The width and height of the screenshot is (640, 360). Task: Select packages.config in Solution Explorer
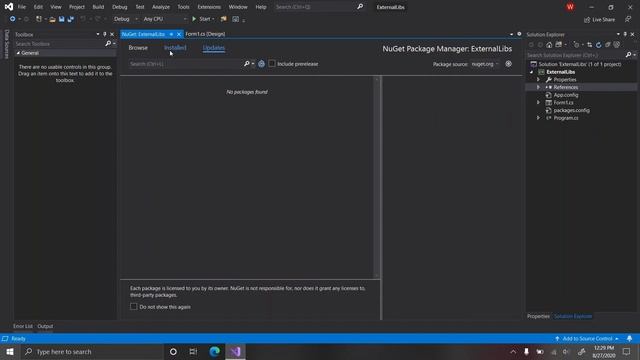571,110
